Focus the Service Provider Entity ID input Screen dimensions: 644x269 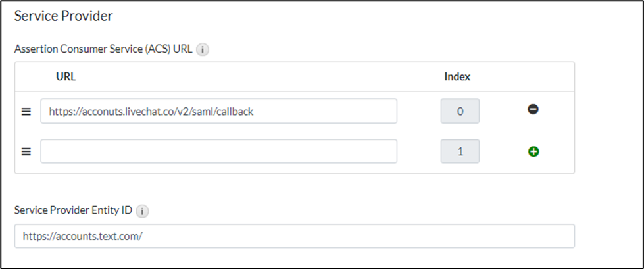click(x=294, y=236)
